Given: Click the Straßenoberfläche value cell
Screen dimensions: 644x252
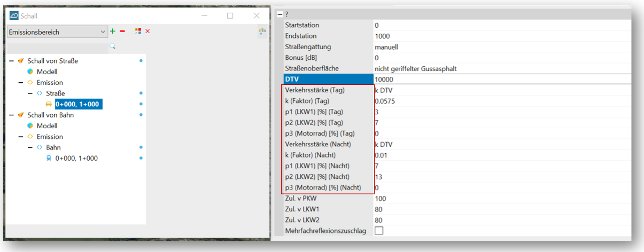Looking at the screenshot, I should click(501, 68).
